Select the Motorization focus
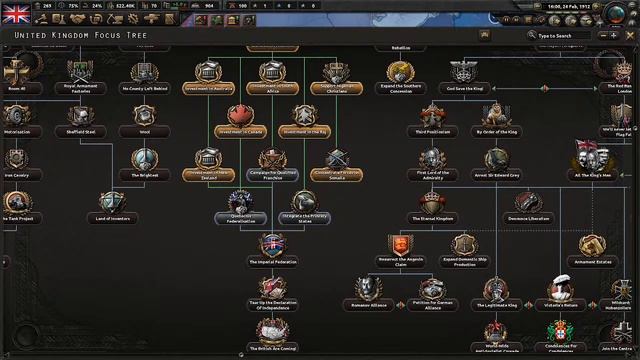This screenshot has width=640, height=360. (17, 122)
